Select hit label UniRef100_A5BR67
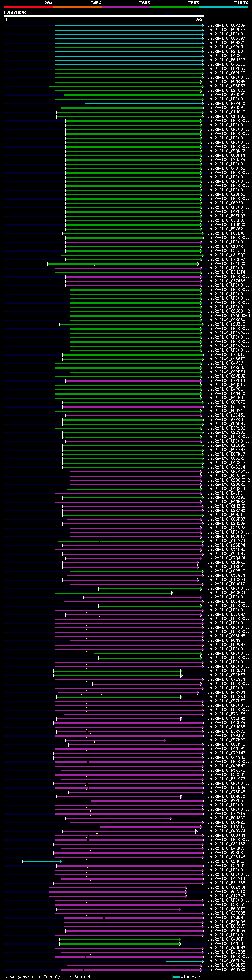Screen dimensions: 252x980 click(226, 86)
